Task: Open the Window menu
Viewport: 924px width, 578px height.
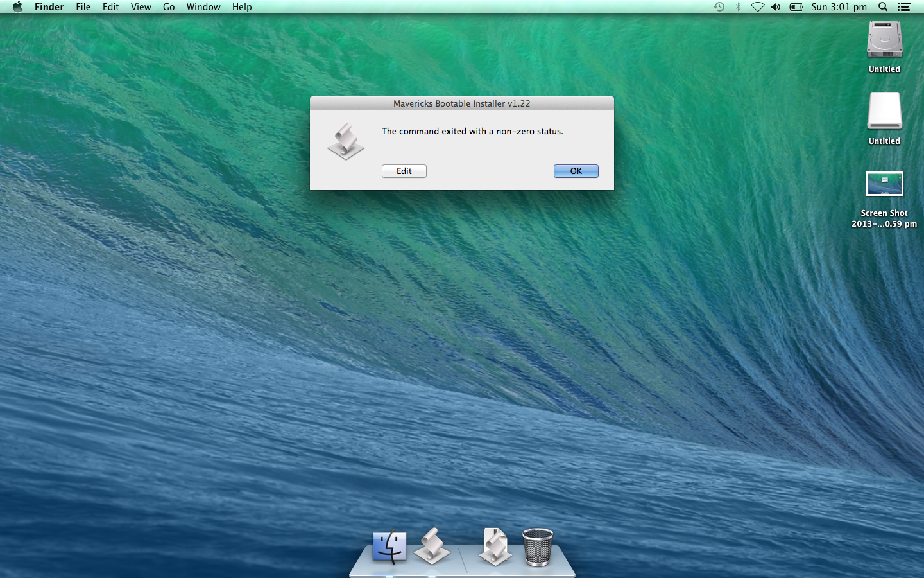Action: coord(203,7)
